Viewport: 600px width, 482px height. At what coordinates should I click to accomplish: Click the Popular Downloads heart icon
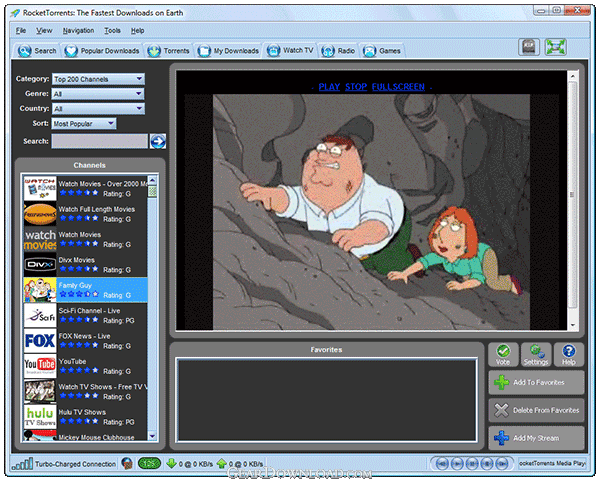71,51
